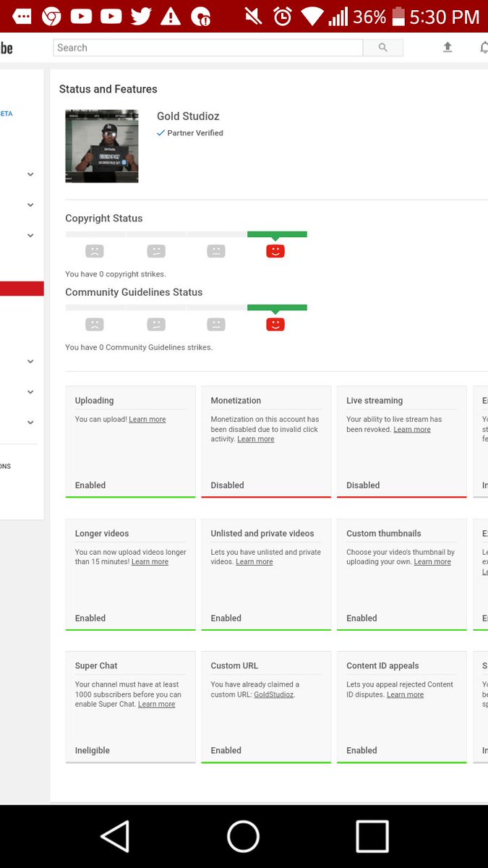Click Ineligible status in Super Chat card
This screenshot has height=868, width=488.
[x=93, y=751]
